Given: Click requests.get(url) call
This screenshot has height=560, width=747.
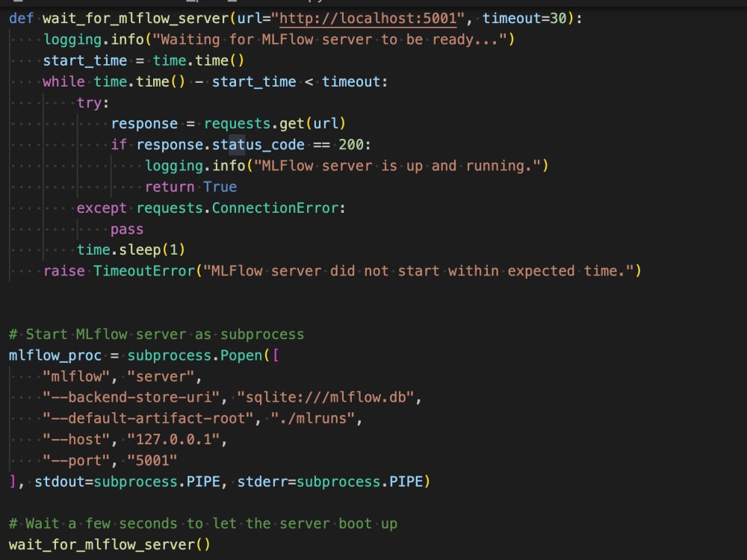Looking at the screenshot, I should tap(275, 123).
